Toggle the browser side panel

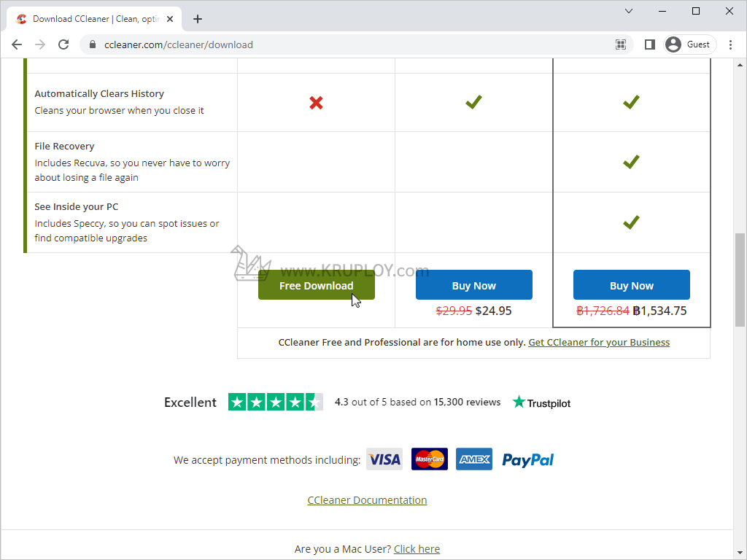(650, 44)
